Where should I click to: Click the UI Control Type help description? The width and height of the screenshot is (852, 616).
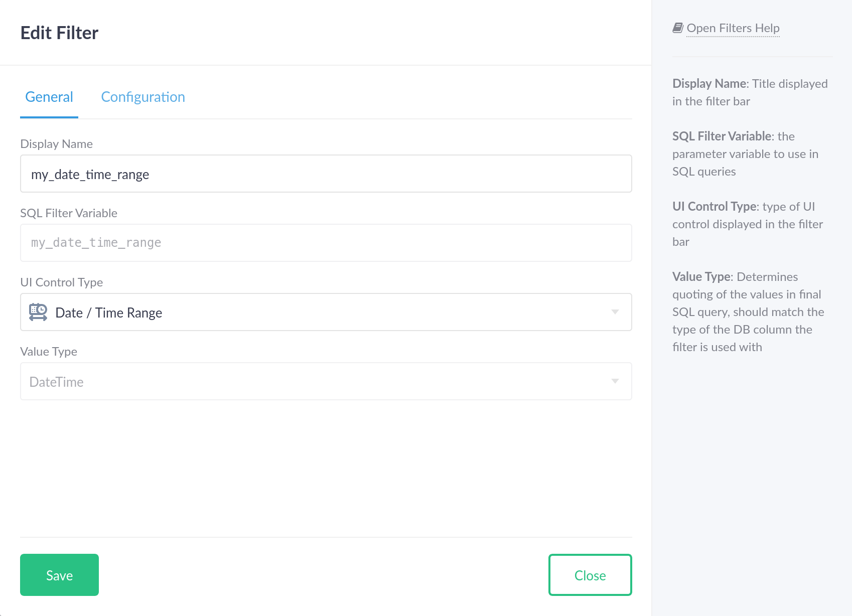[748, 224]
